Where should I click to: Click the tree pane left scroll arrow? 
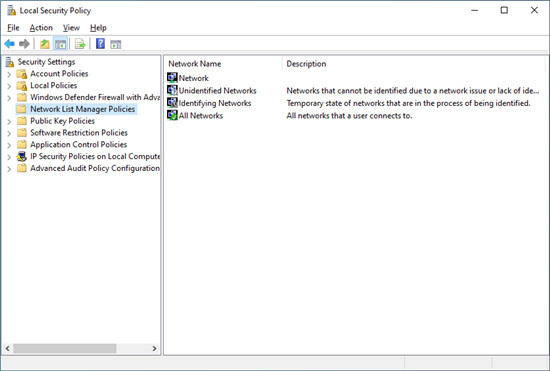(7, 348)
